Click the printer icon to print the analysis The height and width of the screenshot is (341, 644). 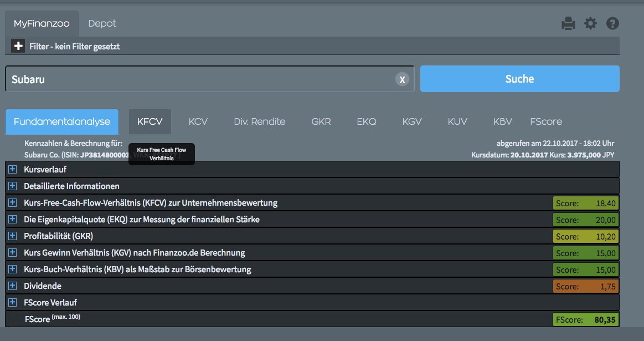[568, 23]
